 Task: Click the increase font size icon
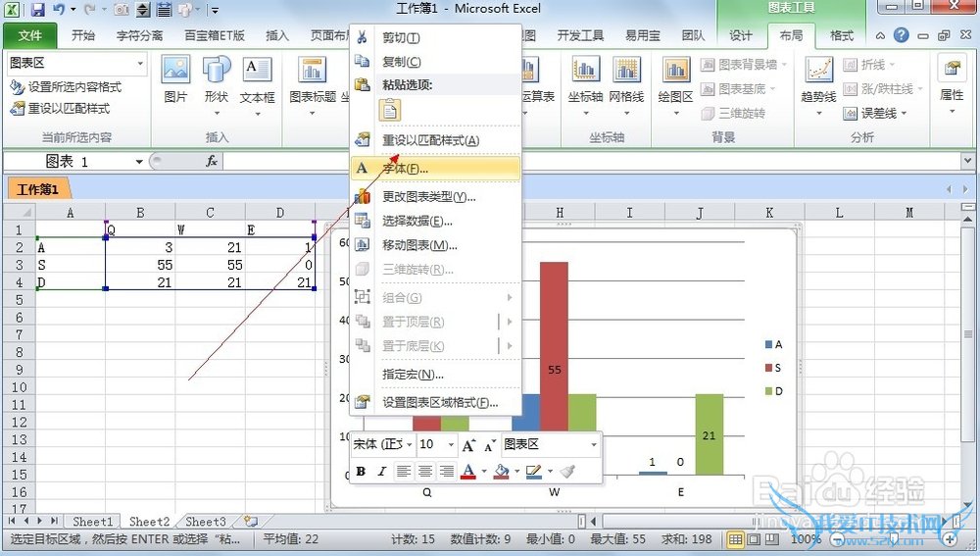pyautogui.click(x=468, y=445)
